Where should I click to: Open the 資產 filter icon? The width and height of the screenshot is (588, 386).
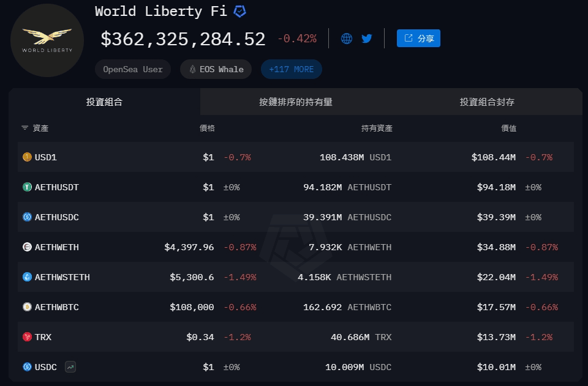coord(25,128)
